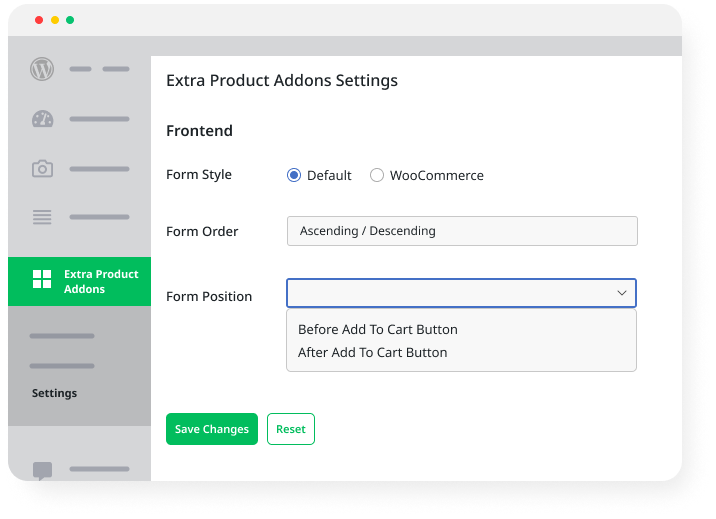Choose Before Add To Cart Button option

pyautogui.click(x=378, y=330)
